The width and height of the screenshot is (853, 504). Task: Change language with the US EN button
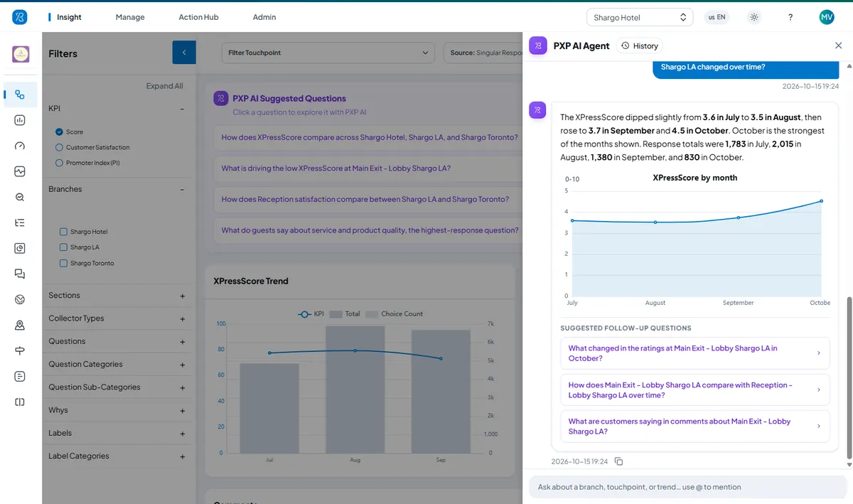pyautogui.click(x=717, y=17)
